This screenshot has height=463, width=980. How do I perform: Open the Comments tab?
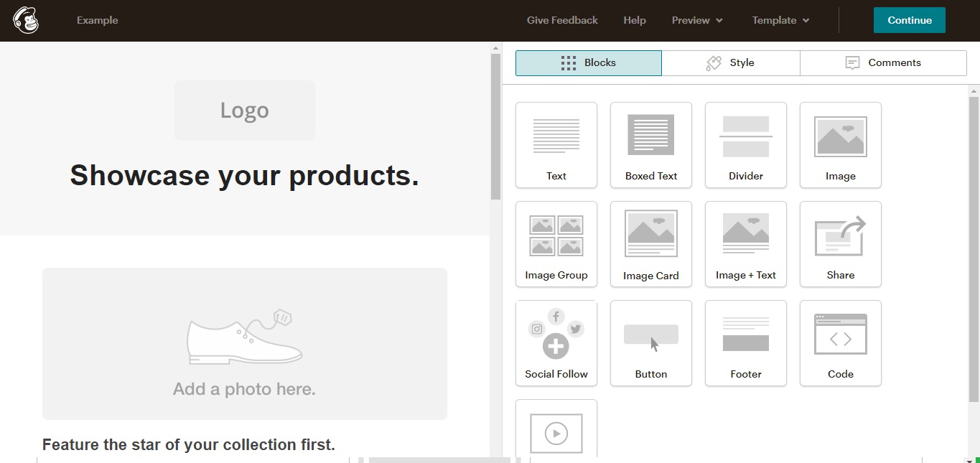coord(883,63)
